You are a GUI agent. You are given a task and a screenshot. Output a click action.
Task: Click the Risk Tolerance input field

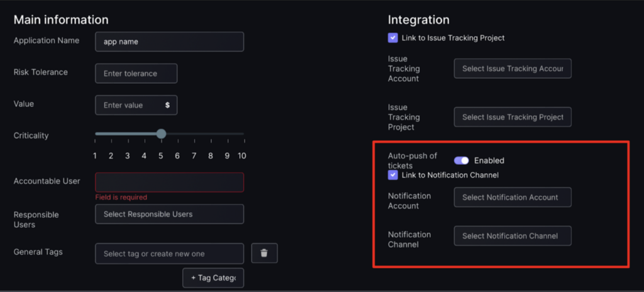[x=136, y=74]
